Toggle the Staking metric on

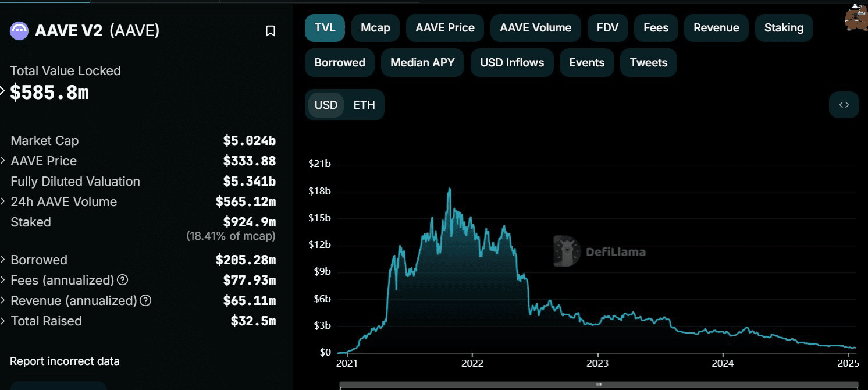tap(784, 27)
